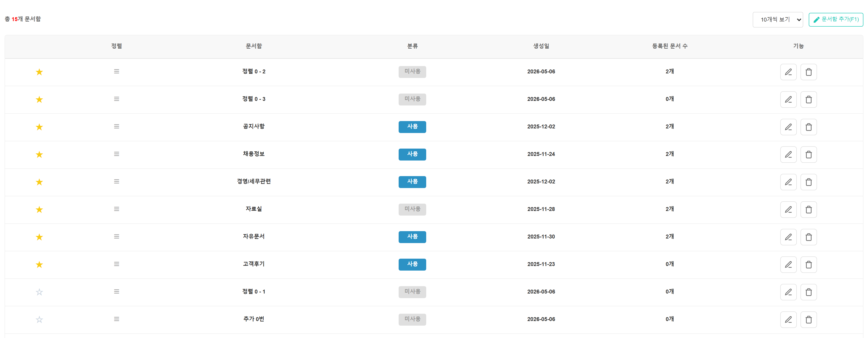
Task: Click the sort handle for 추가 0번
Action: pos(117,319)
